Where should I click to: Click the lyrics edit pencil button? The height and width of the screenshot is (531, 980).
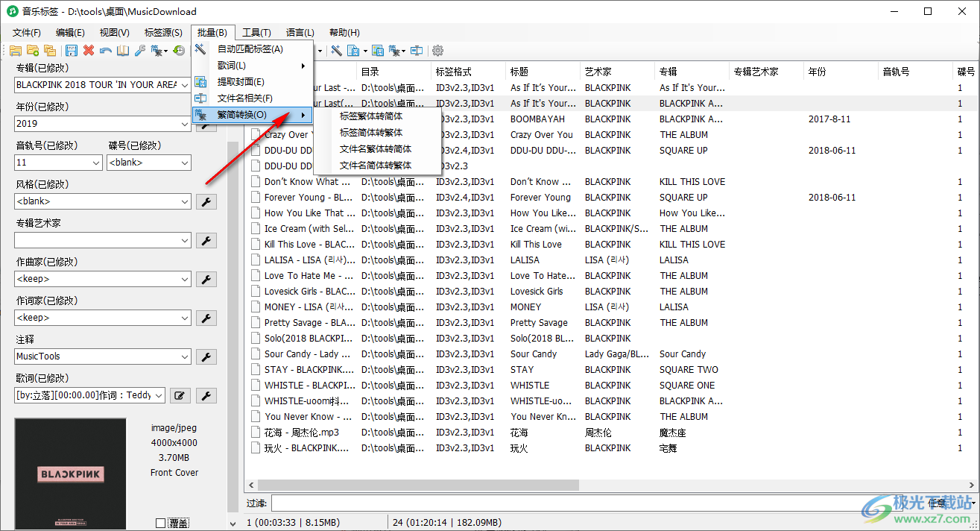179,395
